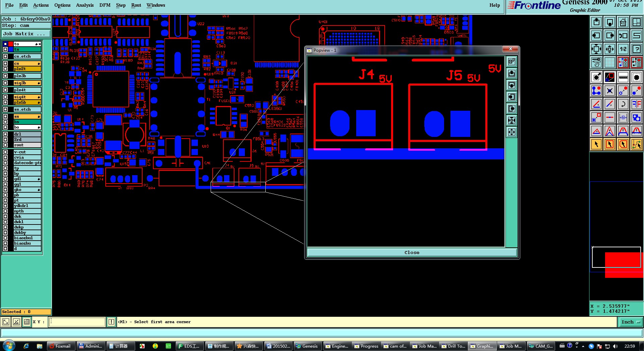Click the red color swatch of layer to
Viewport: 644px width, 351px height.
point(11,44)
